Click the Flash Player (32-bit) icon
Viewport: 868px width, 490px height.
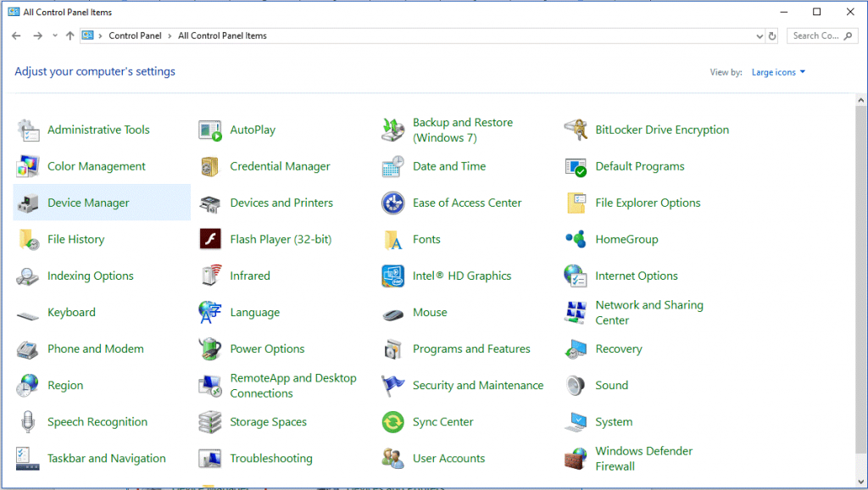[x=210, y=240]
